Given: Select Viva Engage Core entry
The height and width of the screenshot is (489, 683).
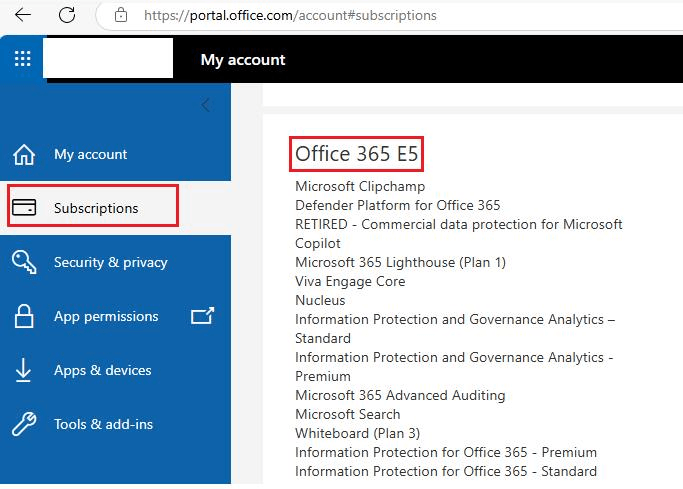Looking at the screenshot, I should pyautogui.click(x=350, y=281).
